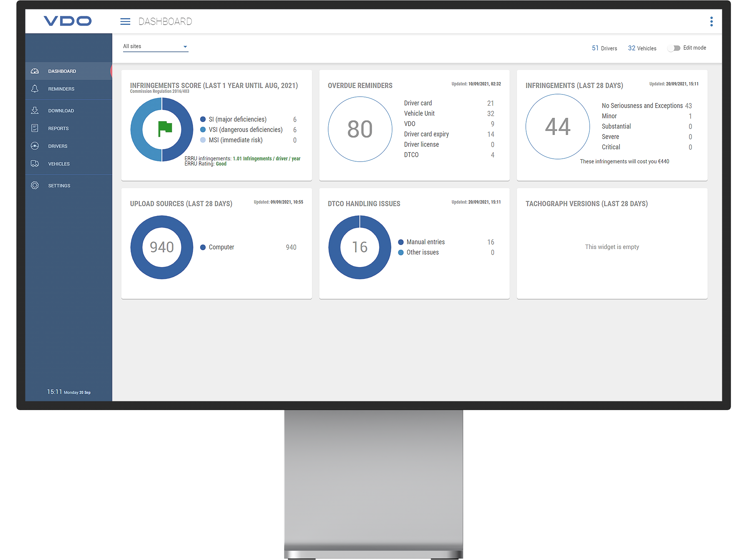Screen dimensions: 747x560
Task: Open the three-dot options menu
Action: (711, 22)
